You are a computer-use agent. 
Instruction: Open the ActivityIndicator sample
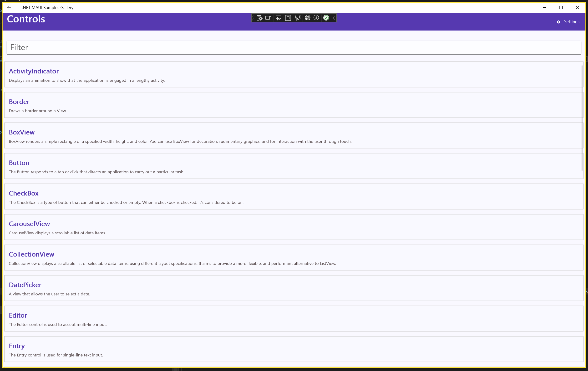tap(34, 71)
